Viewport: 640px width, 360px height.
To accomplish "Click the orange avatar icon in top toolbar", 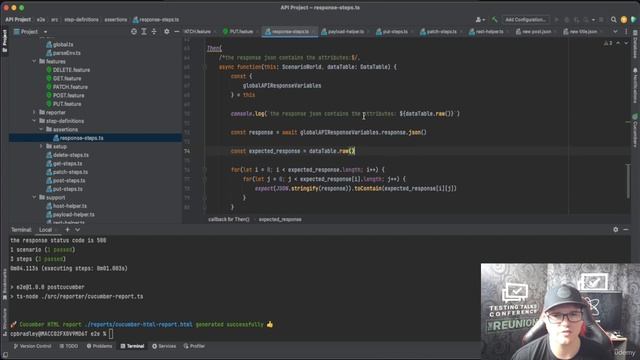I will (x=624, y=20).
